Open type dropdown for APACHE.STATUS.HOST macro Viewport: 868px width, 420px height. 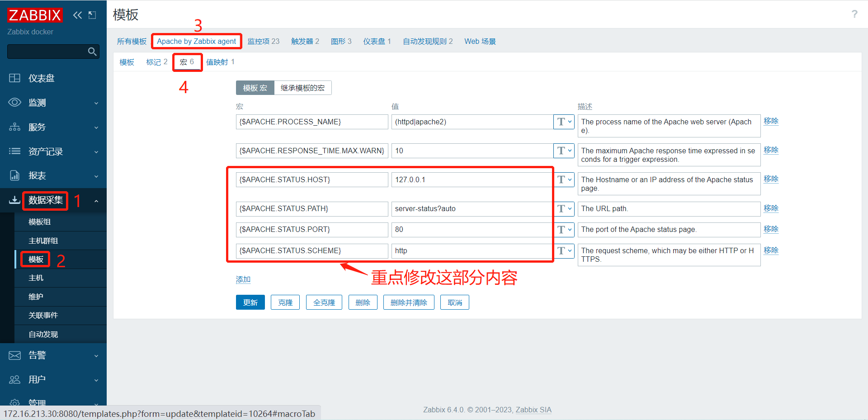[x=564, y=179]
